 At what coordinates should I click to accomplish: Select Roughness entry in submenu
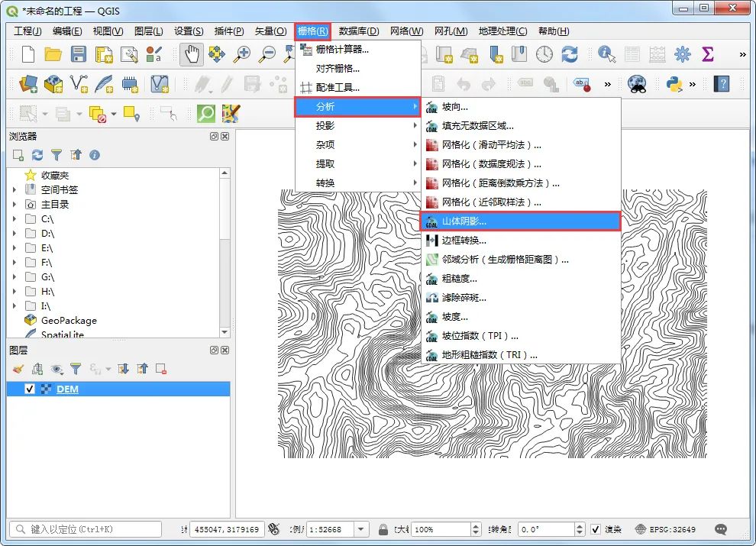[520, 278]
